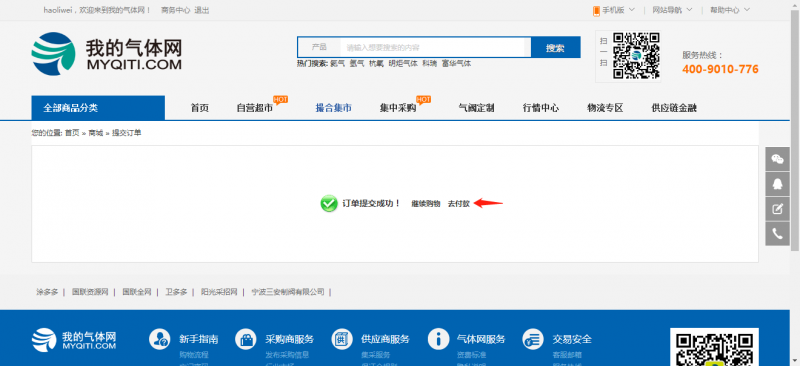This screenshot has height=366, width=800.
Task: Open the friendly link 国联全网
Action: click(137, 292)
